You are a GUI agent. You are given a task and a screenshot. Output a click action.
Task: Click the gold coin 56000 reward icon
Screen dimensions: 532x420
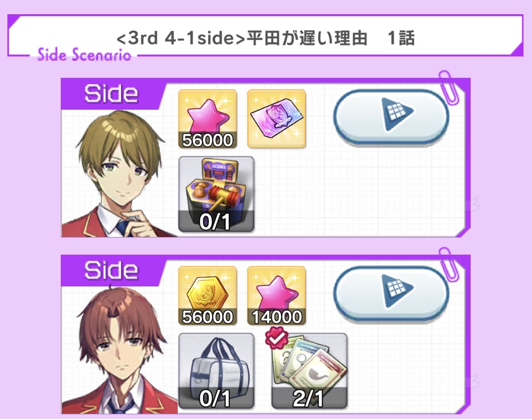(208, 296)
